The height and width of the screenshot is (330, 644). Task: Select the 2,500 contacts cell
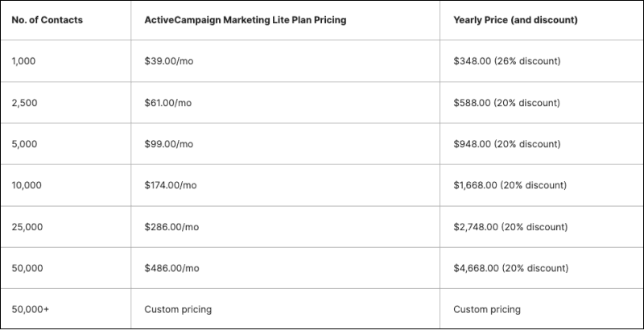coord(26,103)
